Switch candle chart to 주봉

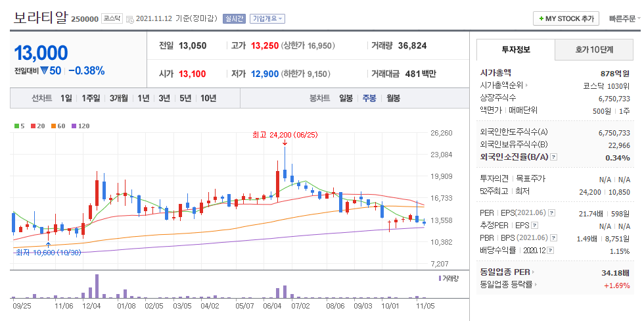pos(369,98)
